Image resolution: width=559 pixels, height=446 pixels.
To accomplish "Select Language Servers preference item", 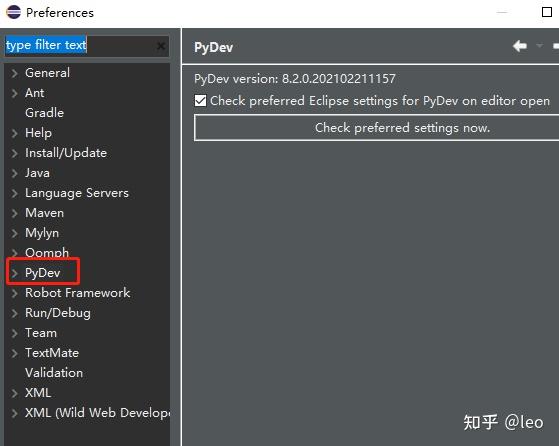I will click(77, 193).
